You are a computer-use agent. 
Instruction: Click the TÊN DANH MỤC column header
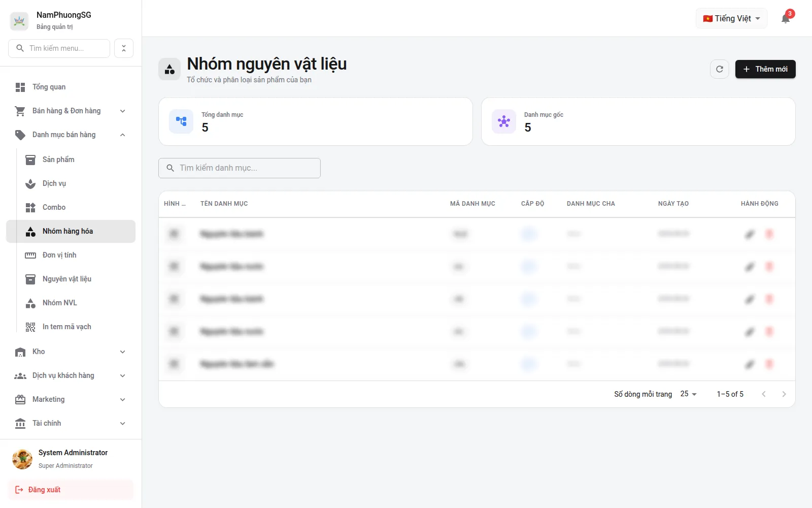[224, 204]
